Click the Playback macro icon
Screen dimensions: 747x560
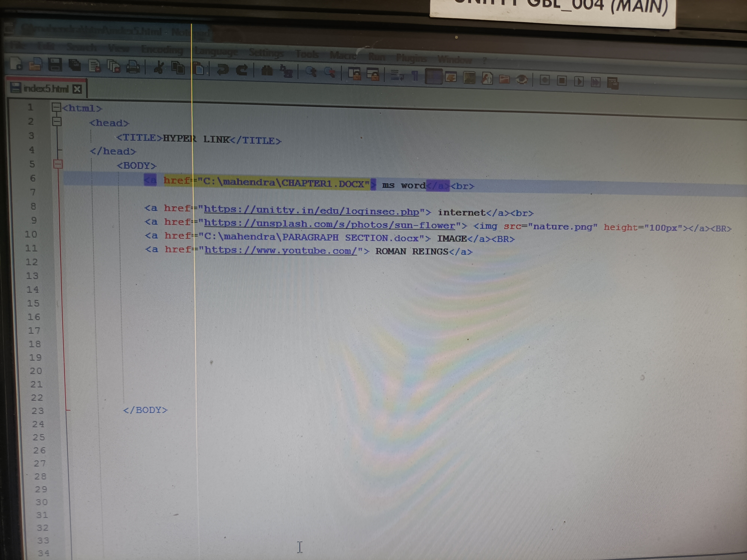click(x=579, y=81)
